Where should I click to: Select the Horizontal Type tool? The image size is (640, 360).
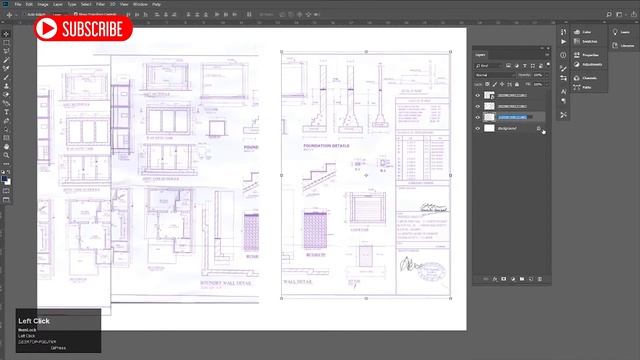click(x=6, y=112)
